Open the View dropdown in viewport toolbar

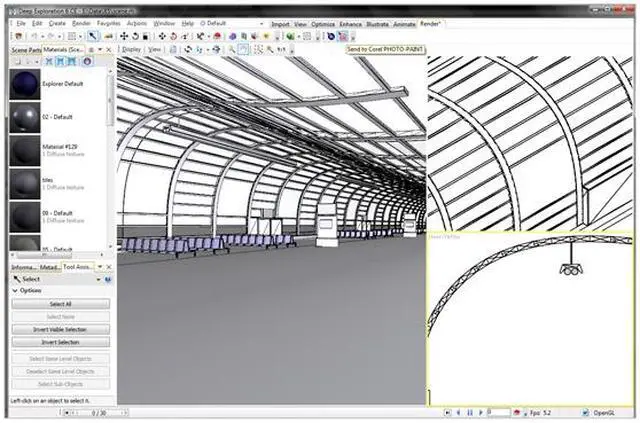point(155,48)
